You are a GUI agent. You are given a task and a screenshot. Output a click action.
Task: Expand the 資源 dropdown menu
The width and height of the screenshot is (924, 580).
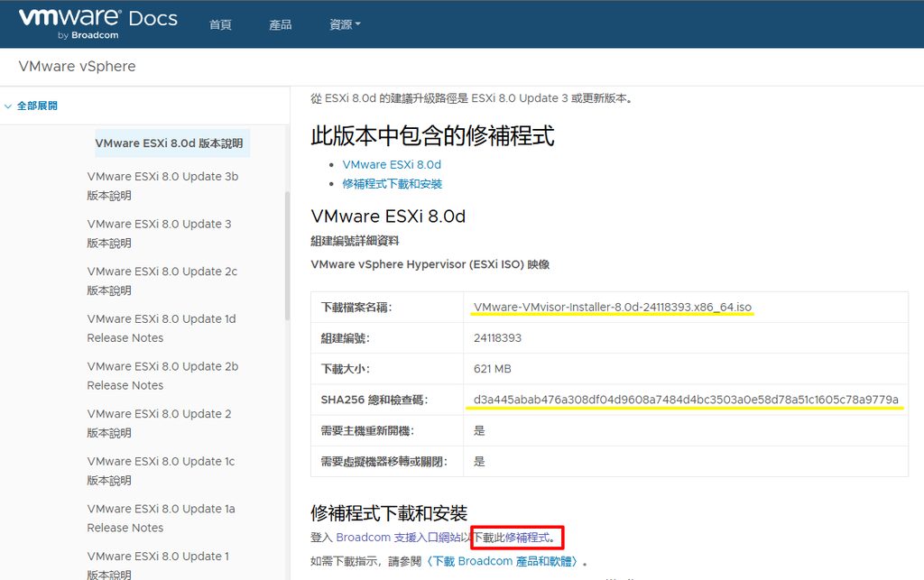[x=345, y=24]
